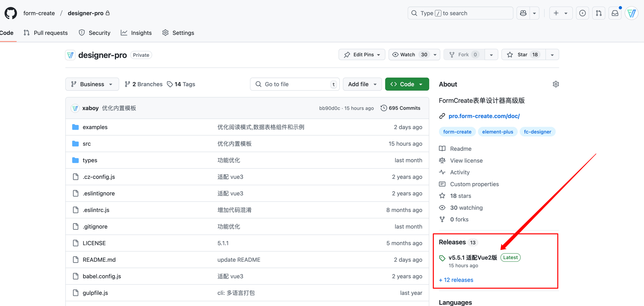The width and height of the screenshot is (644, 306).
Task: Open commit message 优化阅读模式,数据表格组件和示例
Action: click(x=261, y=127)
